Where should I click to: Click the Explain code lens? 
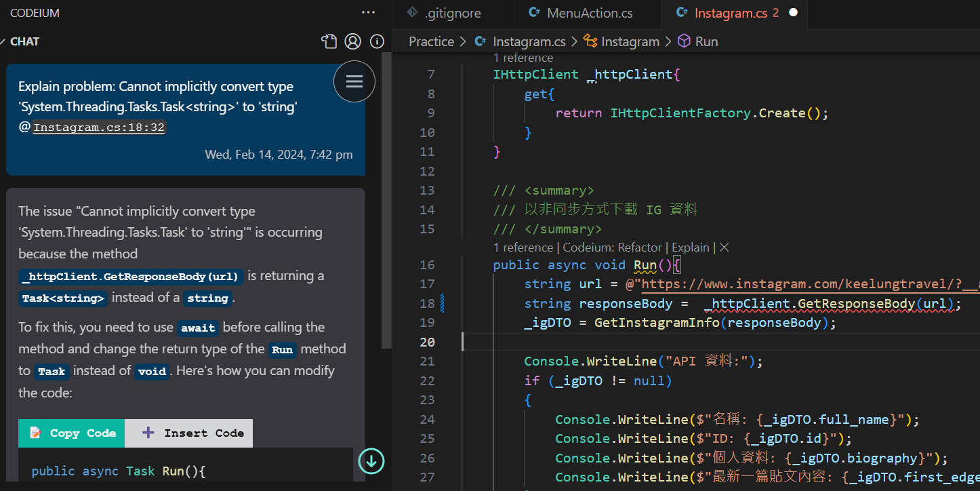[691, 248]
